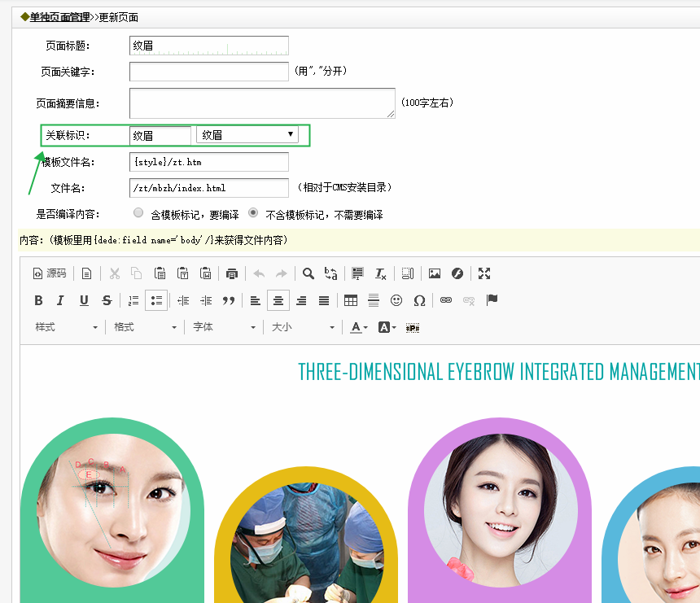
Task: Click the 模板文件名 input field
Action: pyautogui.click(x=209, y=162)
